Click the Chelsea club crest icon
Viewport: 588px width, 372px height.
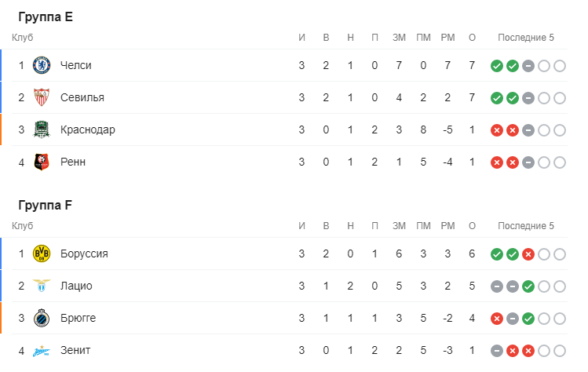click(42, 65)
